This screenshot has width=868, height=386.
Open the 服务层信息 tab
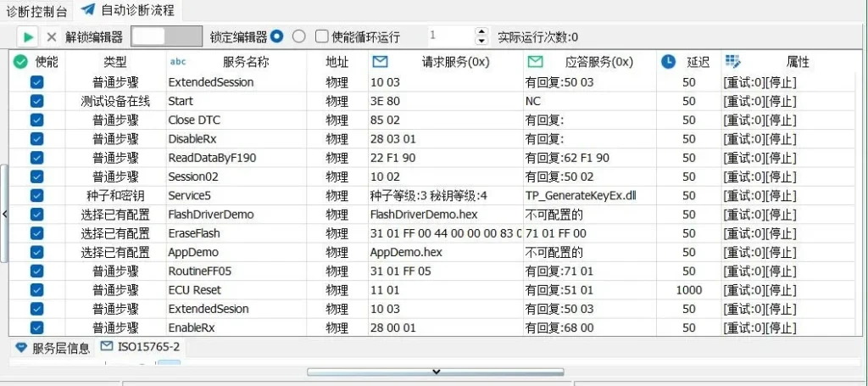click(x=53, y=347)
